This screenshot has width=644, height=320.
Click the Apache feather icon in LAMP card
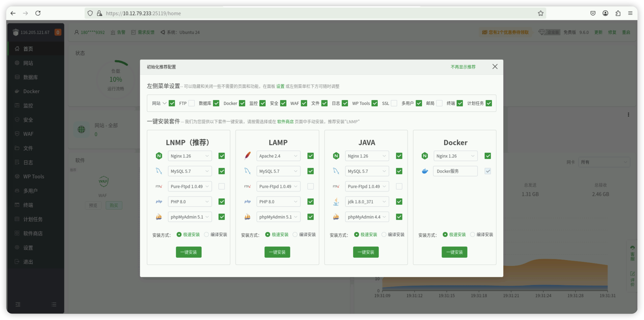click(247, 156)
